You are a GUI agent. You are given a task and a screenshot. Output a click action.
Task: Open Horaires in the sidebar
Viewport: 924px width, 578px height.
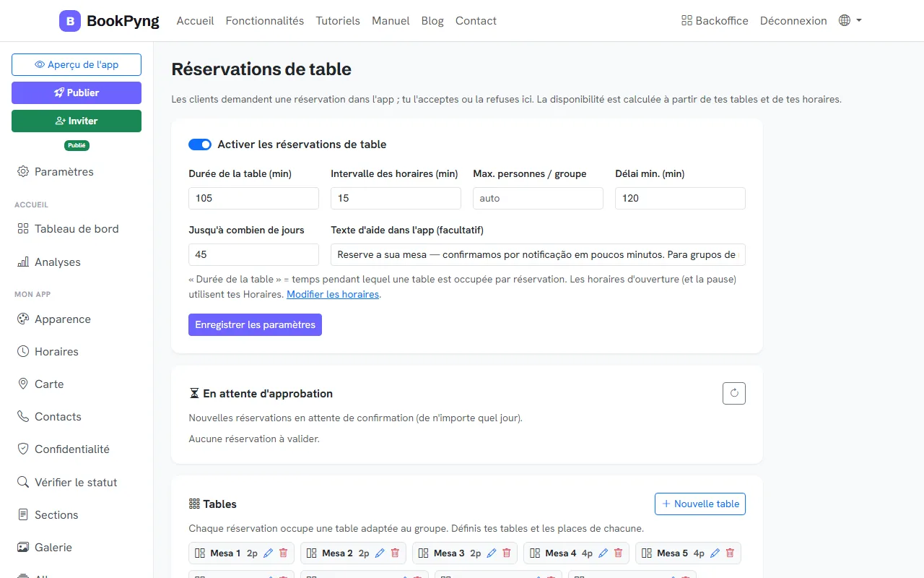(77, 352)
